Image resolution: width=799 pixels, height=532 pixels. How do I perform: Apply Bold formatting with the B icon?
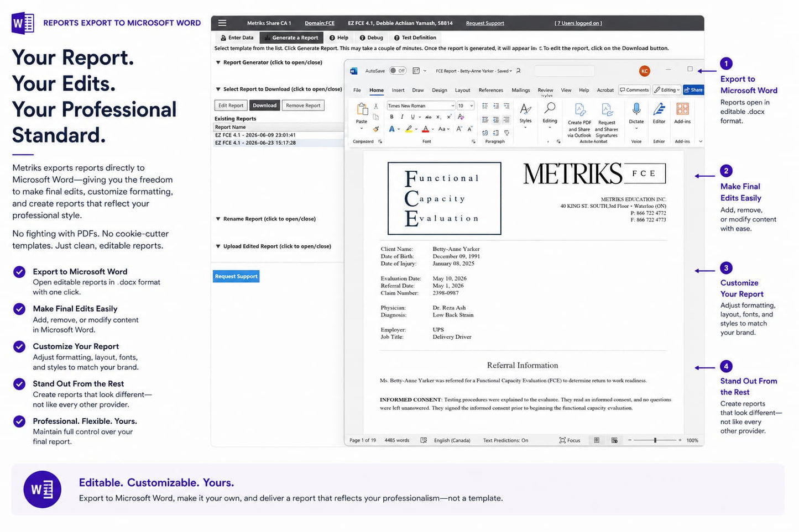click(x=391, y=117)
